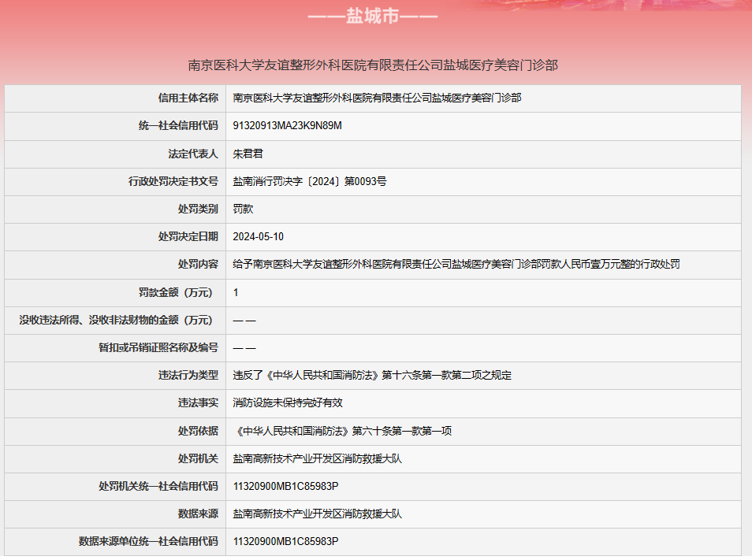Click the 处罚机关 label

coord(198,459)
